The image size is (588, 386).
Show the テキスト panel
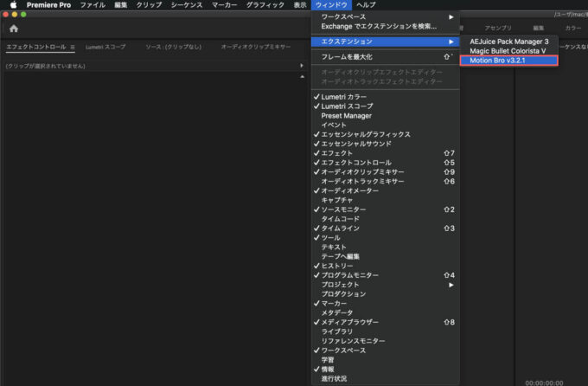tap(385, 247)
